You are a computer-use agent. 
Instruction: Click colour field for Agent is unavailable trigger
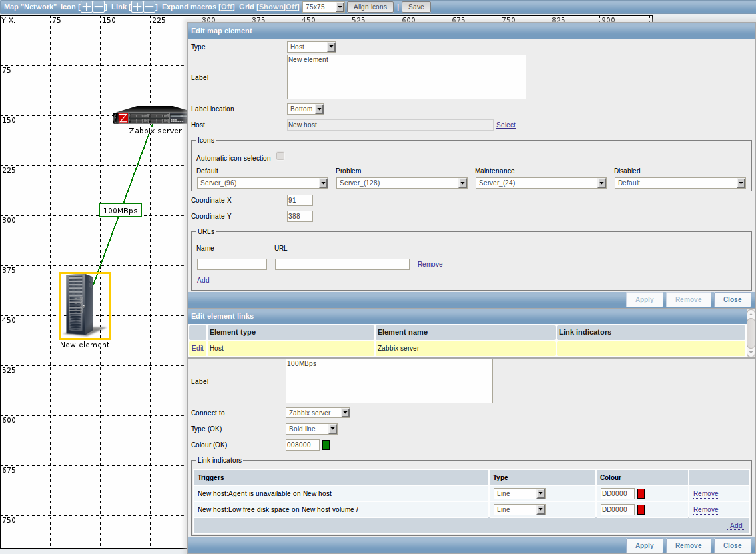coord(617,494)
